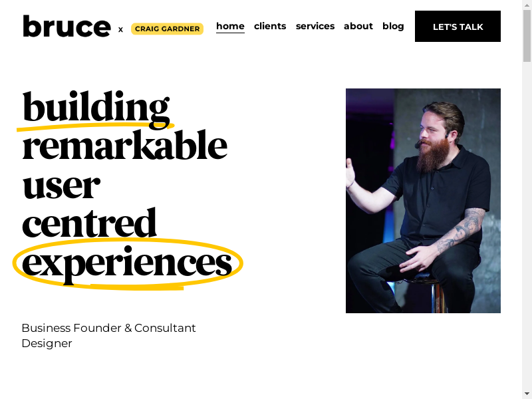This screenshot has height=399, width=532.
Task: Click the bruce logo
Action: pyautogui.click(x=66, y=27)
